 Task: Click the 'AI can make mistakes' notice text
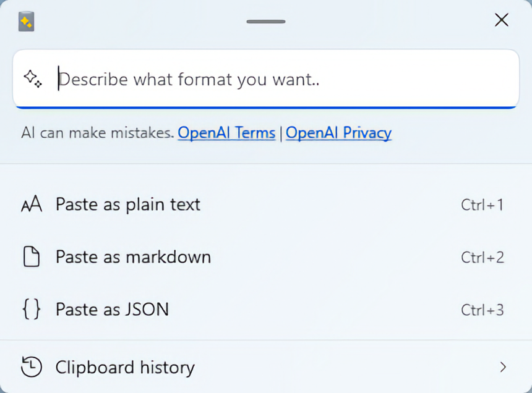(97, 133)
